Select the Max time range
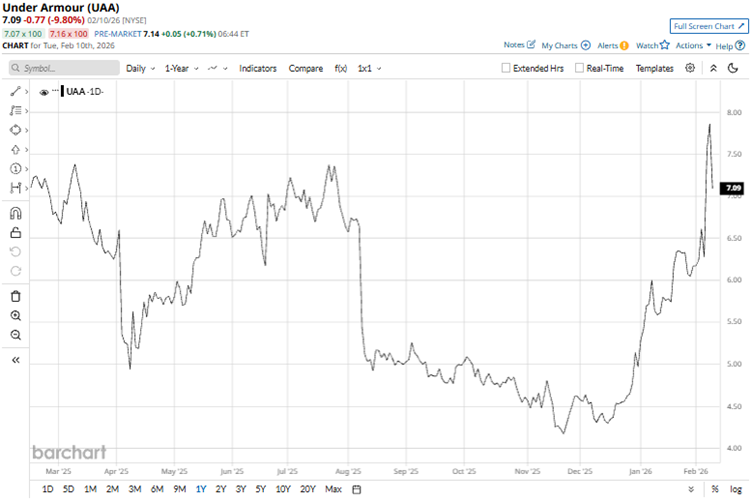 coord(333,489)
